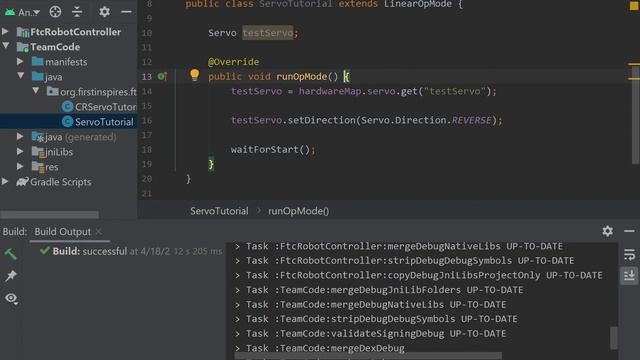640x360 pixels.
Task: Click the highlighted testServo variable declaration
Action: (x=267, y=33)
